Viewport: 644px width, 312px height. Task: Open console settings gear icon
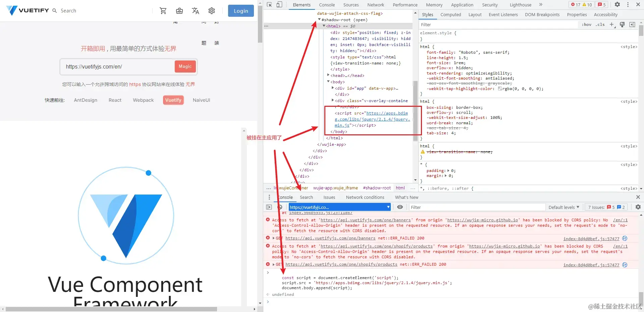click(x=638, y=207)
